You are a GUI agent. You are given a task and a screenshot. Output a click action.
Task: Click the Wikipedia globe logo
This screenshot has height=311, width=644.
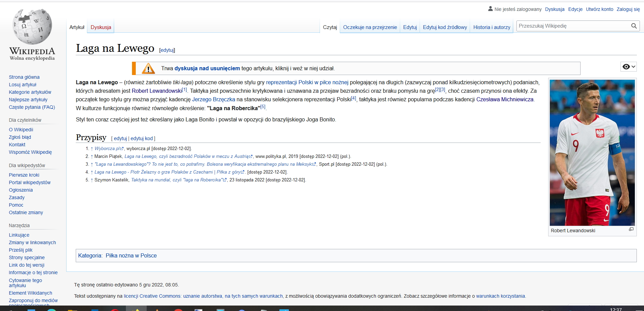click(32, 27)
